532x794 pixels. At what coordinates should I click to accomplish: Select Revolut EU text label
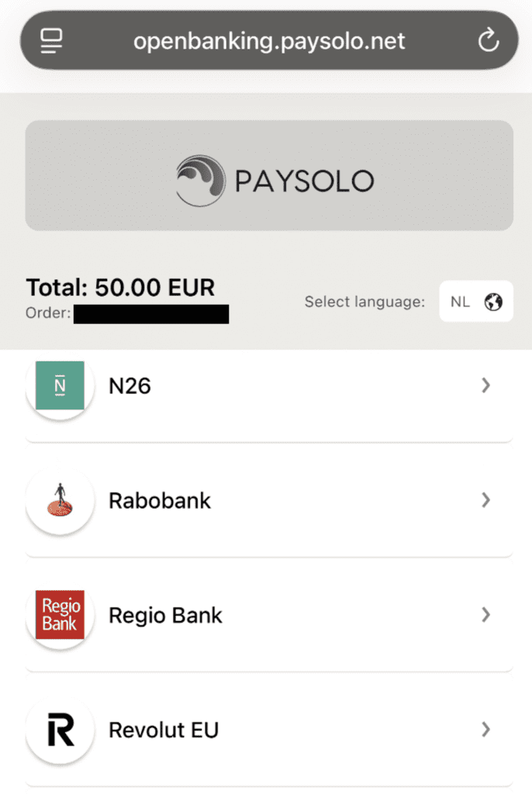pyautogui.click(x=164, y=730)
